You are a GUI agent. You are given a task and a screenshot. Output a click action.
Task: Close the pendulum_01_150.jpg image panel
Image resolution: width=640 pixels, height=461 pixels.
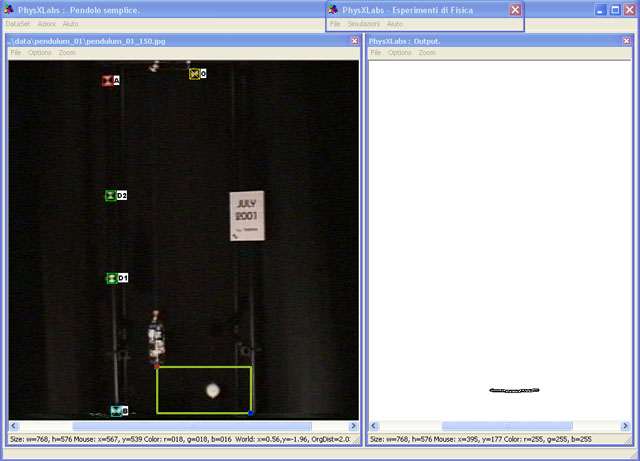pyautogui.click(x=354, y=41)
